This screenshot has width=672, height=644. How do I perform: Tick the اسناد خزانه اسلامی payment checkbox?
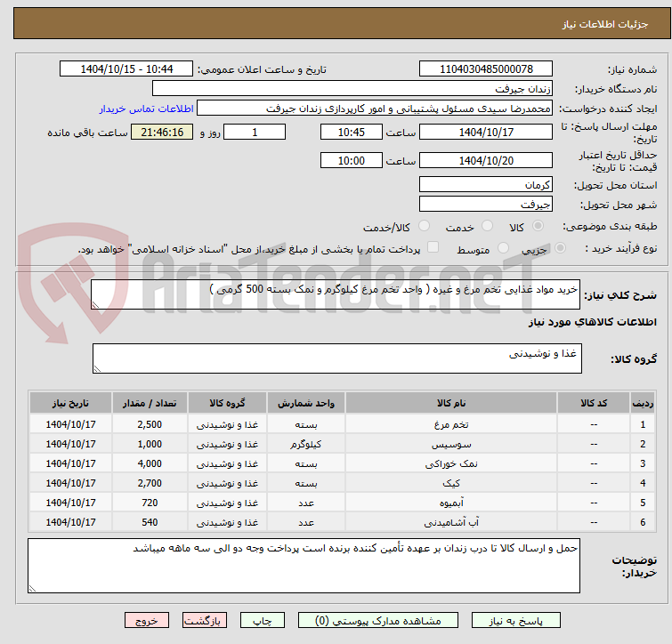(x=433, y=247)
